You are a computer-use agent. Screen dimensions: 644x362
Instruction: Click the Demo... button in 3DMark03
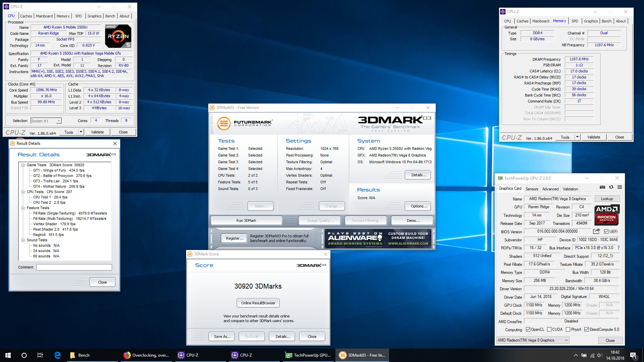pyautogui.click(x=413, y=221)
